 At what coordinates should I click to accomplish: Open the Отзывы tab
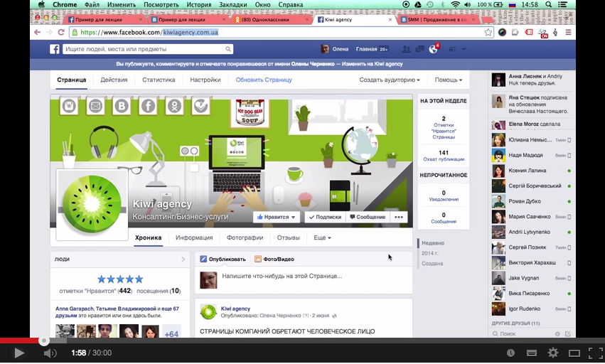(x=288, y=237)
